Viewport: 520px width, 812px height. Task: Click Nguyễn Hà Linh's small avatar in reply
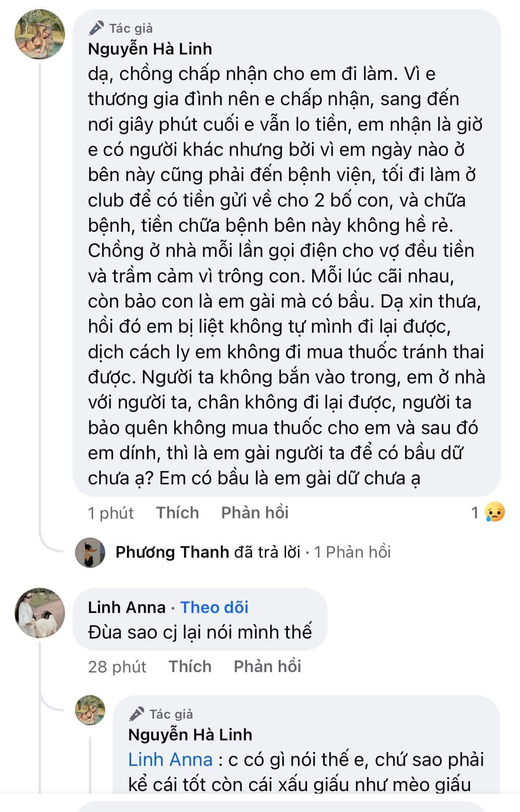point(90,710)
